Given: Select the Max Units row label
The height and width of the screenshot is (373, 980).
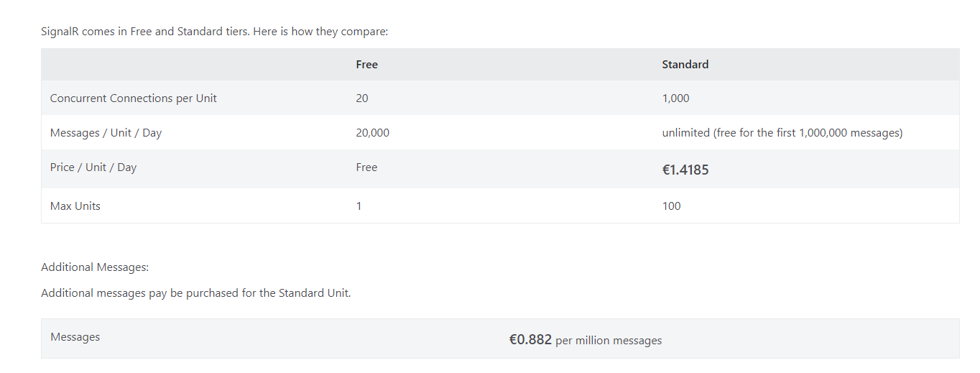Looking at the screenshot, I should pos(75,206).
